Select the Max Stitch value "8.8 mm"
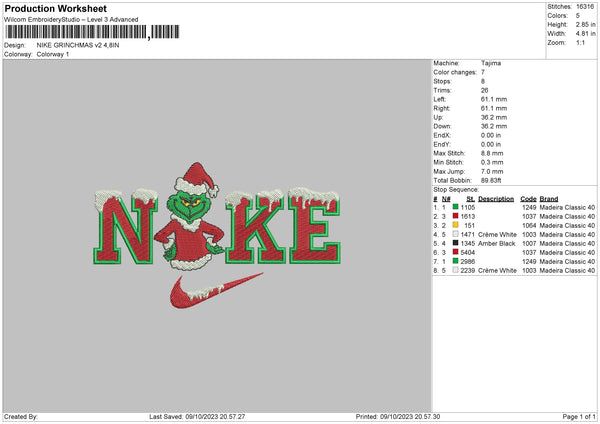The image size is (600, 424). (492, 153)
